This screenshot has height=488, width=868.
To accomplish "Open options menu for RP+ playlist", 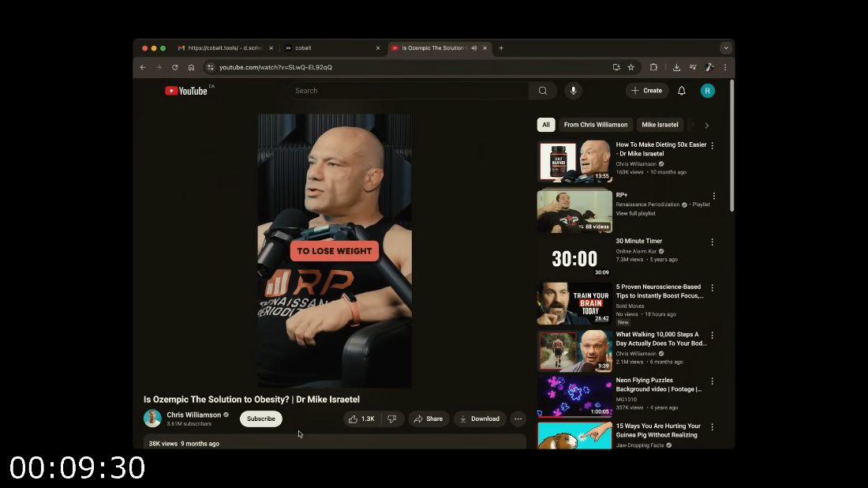I will (714, 196).
